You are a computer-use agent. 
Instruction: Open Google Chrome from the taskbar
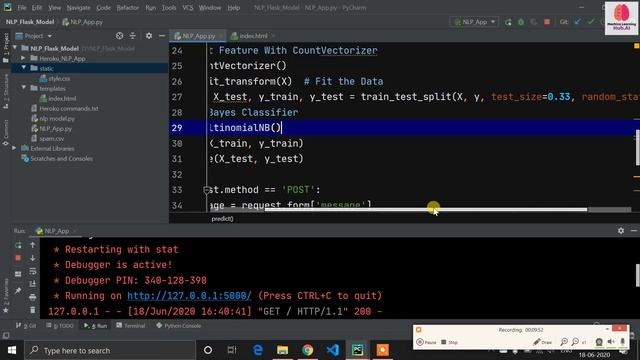click(307, 350)
